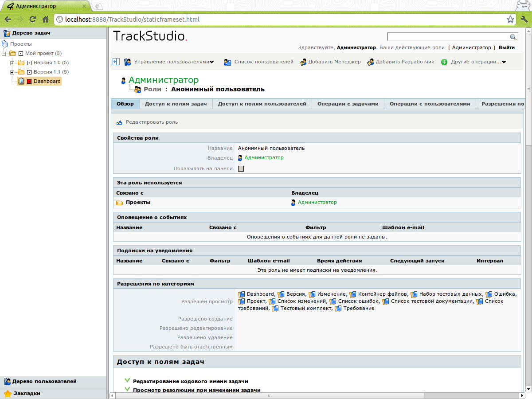Open the Доступ к полям пользователей tab
Image resolution: width=532 pixels, height=399 pixels.
click(x=262, y=104)
